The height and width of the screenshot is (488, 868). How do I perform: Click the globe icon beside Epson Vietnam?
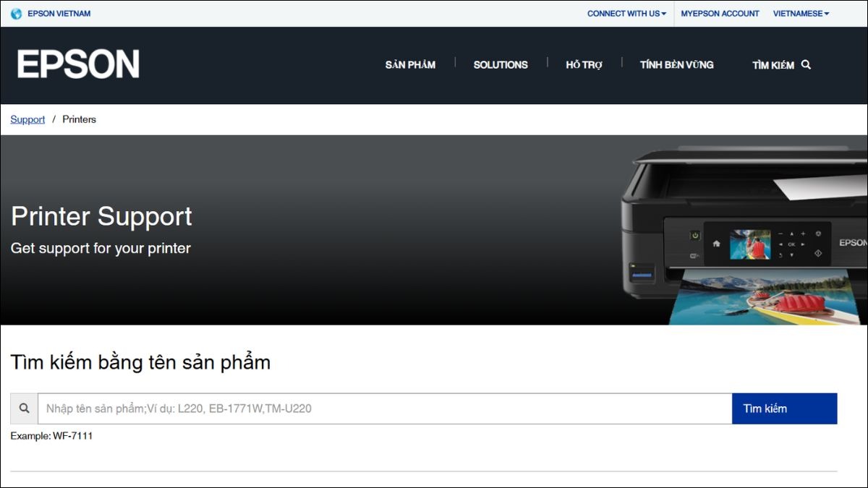click(x=16, y=14)
